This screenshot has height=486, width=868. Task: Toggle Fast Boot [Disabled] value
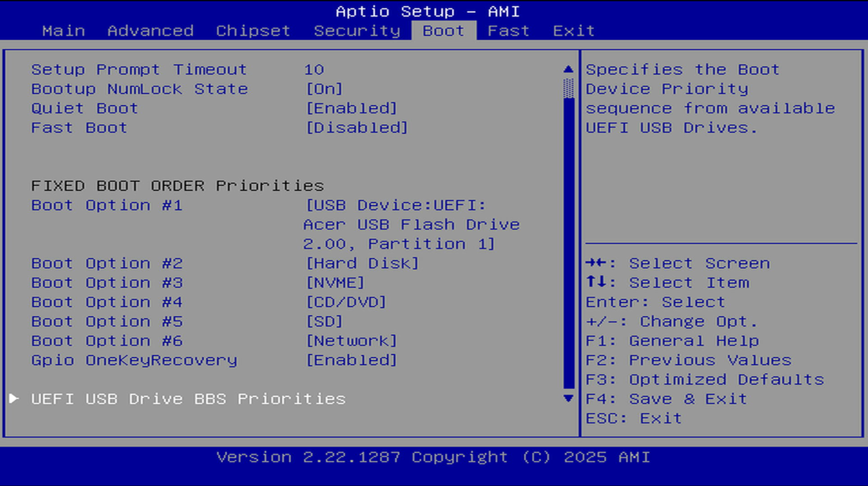pyautogui.click(x=357, y=128)
